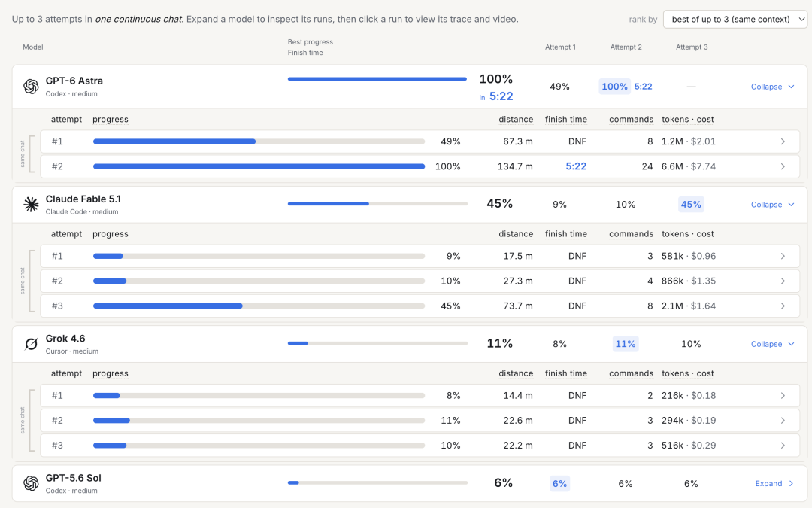Collapse the GPT-6 Astra runs
This screenshot has height=508, width=812.
(x=772, y=87)
